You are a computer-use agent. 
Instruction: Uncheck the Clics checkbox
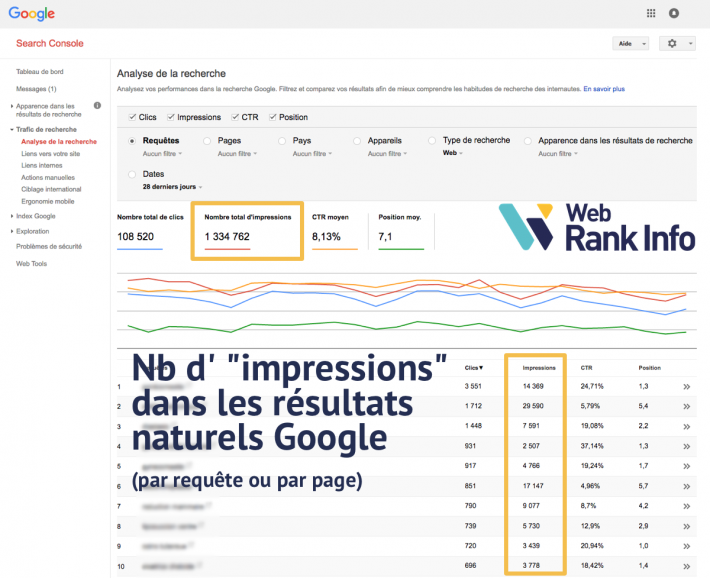(132, 117)
